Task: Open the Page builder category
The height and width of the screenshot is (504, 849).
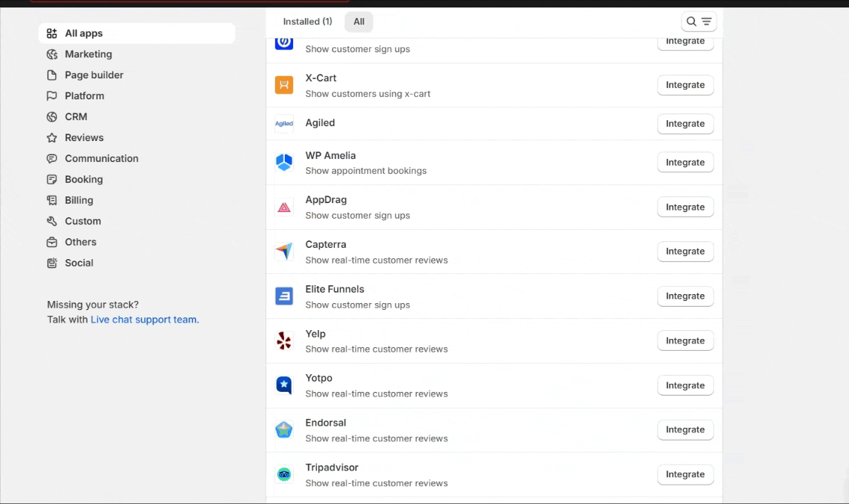Action: (94, 75)
